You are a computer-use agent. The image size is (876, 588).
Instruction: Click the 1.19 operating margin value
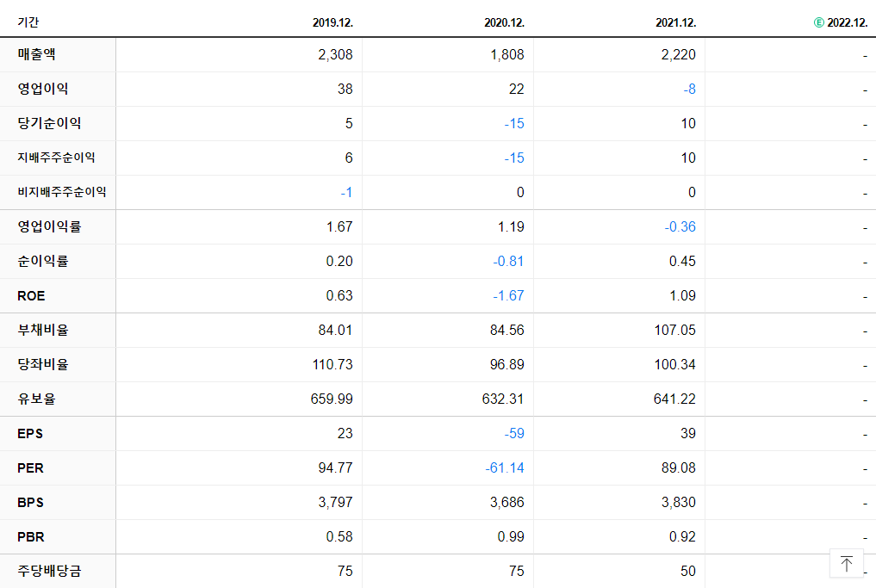click(511, 227)
